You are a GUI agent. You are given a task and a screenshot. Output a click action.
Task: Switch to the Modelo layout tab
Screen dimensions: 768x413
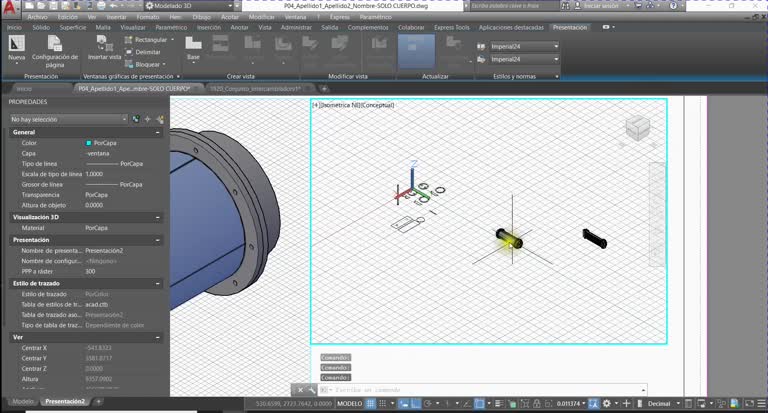point(23,402)
